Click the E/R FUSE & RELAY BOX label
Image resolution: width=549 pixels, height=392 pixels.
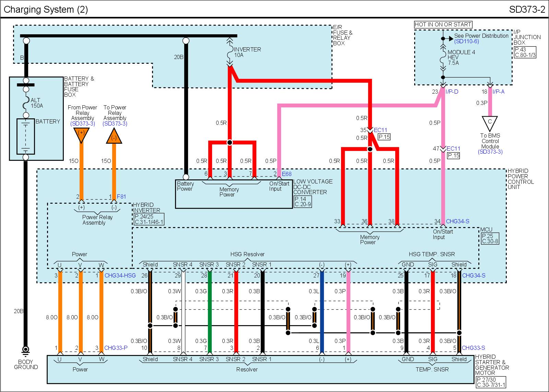click(343, 35)
